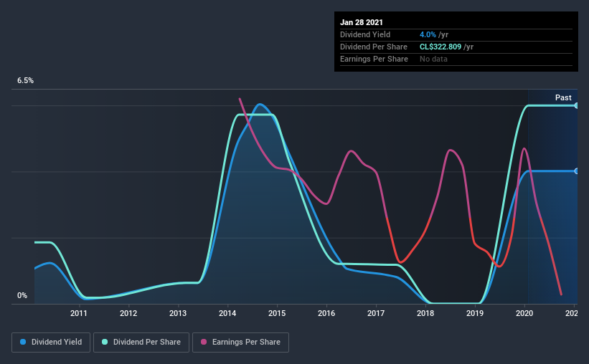This screenshot has width=589, height=364.
Task: Click the 2020 x-axis label
Action: [x=524, y=313]
